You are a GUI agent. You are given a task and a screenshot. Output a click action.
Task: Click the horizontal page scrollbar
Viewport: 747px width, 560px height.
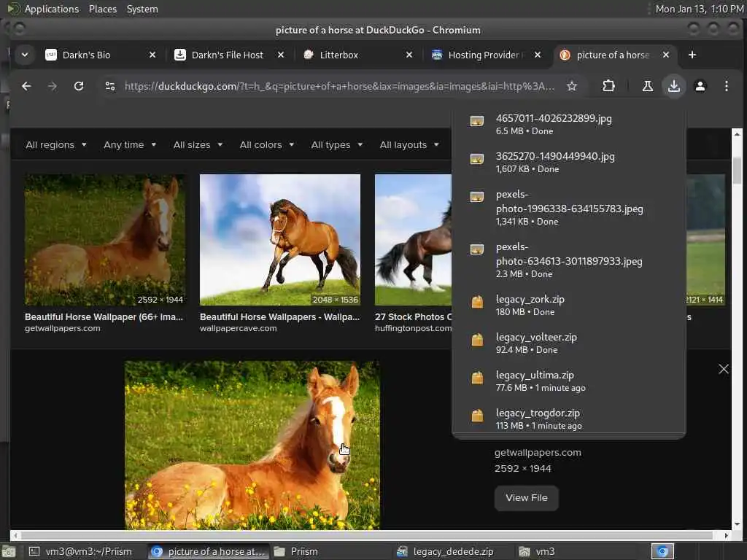(x=367, y=535)
